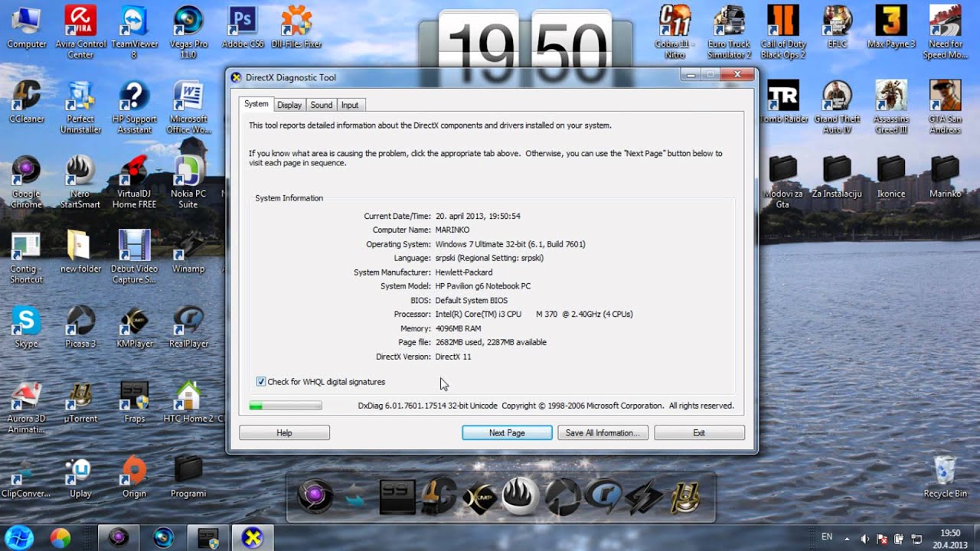Screen dimensions: 980x551
Task: Click the Help button in DxDiag
Action: pyautogui.click(x=284, y=433)
